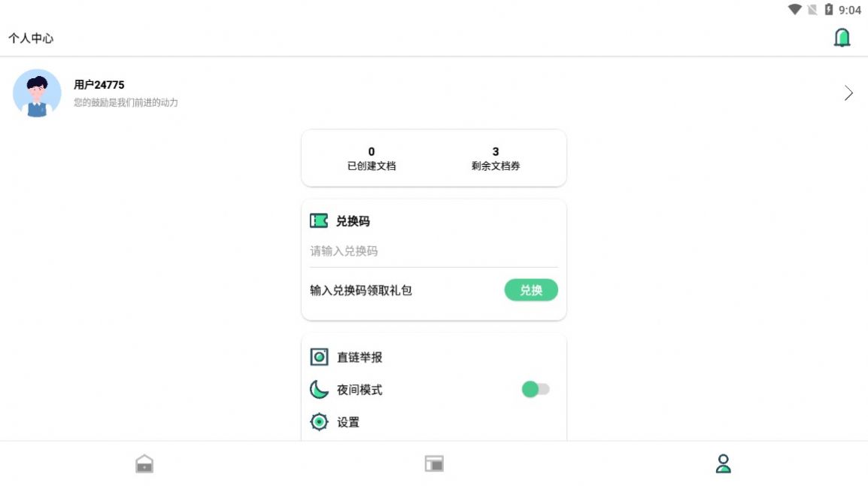Click the 夜间模式 moon icon

point(318,390)
